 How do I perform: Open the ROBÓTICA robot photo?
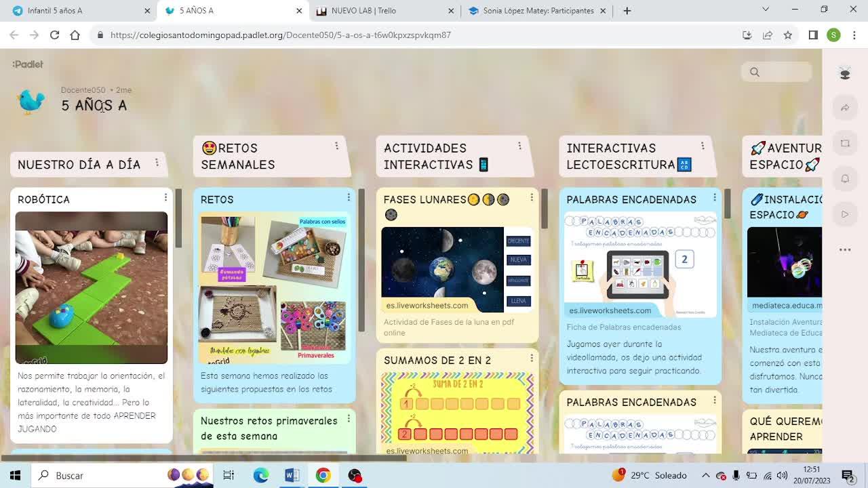click(92, 287)
